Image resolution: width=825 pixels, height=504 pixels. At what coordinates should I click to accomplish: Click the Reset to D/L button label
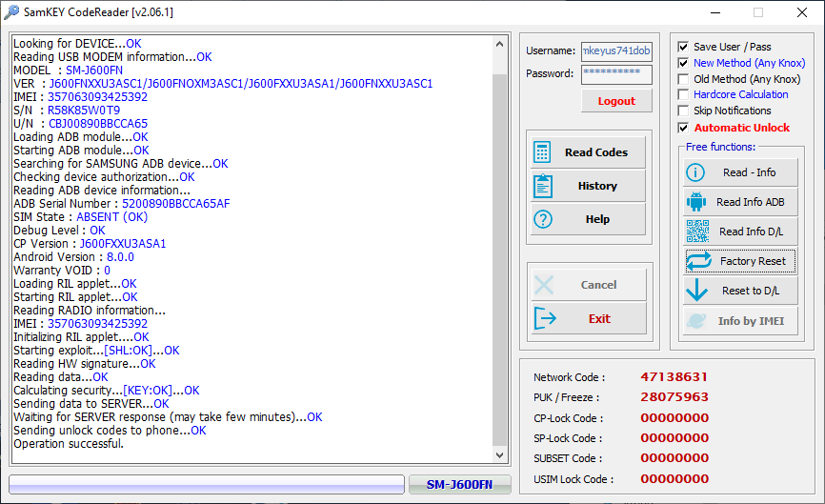751,291
